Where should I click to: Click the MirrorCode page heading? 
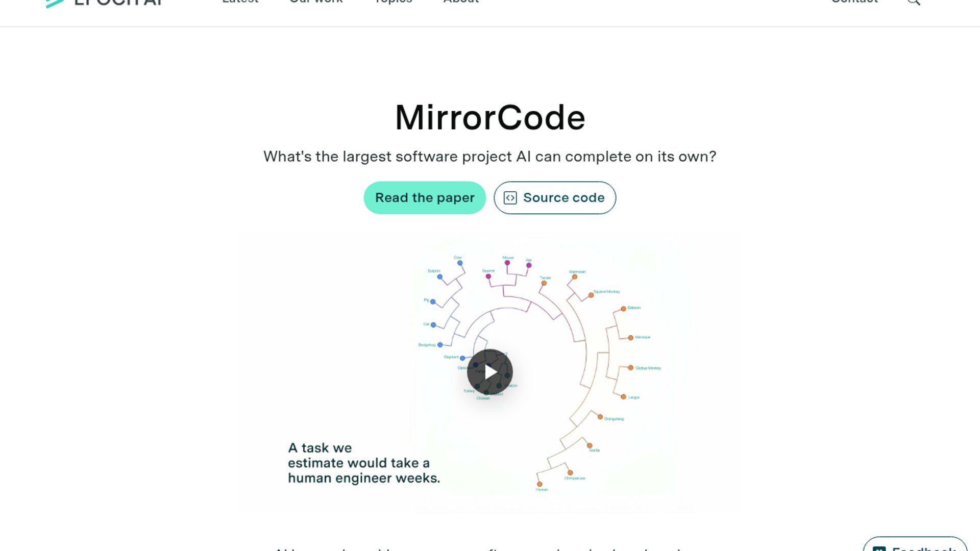pos(490,117)
